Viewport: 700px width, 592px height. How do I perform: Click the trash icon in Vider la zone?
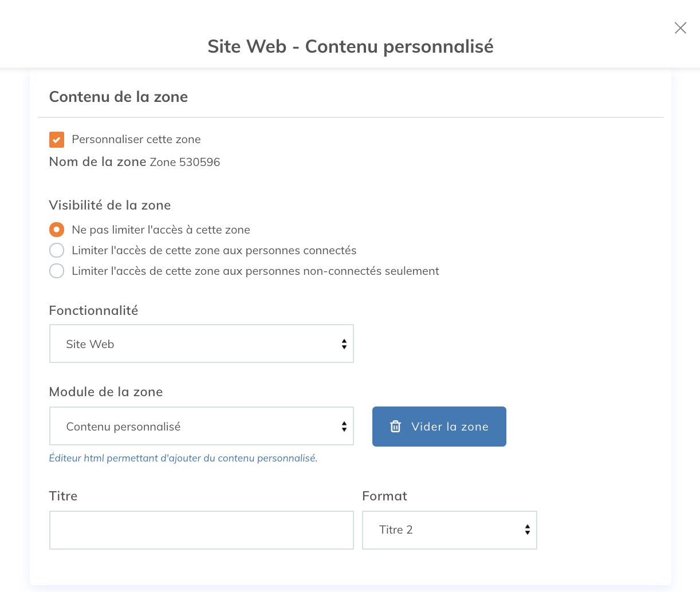pyautogui.click(x=395, y=427)
